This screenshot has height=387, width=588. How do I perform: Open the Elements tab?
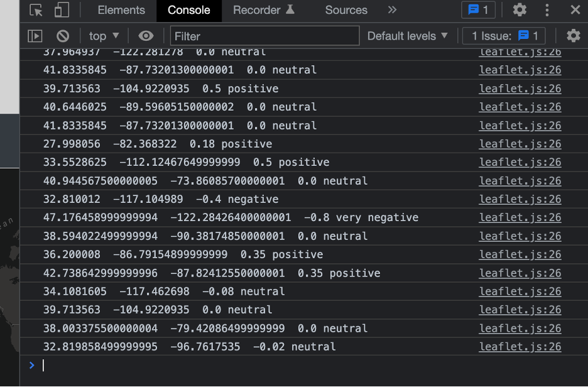(121, 10)
